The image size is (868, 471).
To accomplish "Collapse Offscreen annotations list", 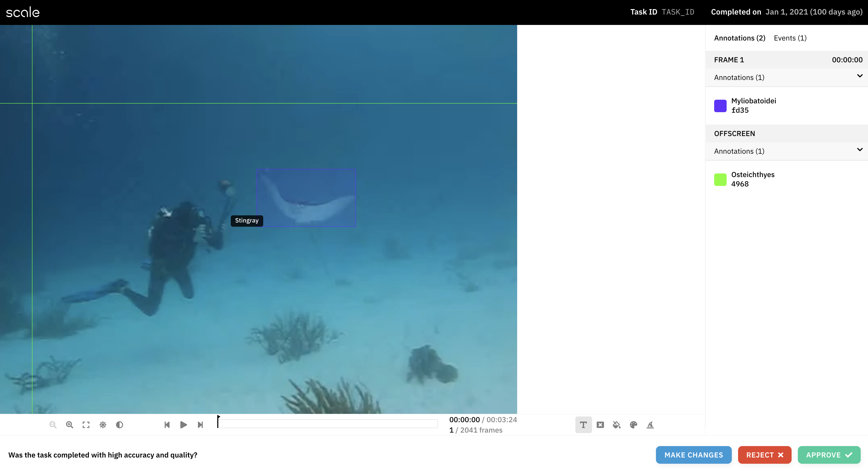I will point(860,150).
